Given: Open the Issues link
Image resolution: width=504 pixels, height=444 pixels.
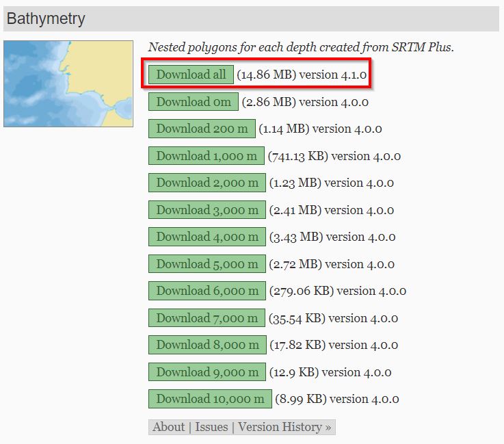Looking at the screenshot, I should [211, 427].
